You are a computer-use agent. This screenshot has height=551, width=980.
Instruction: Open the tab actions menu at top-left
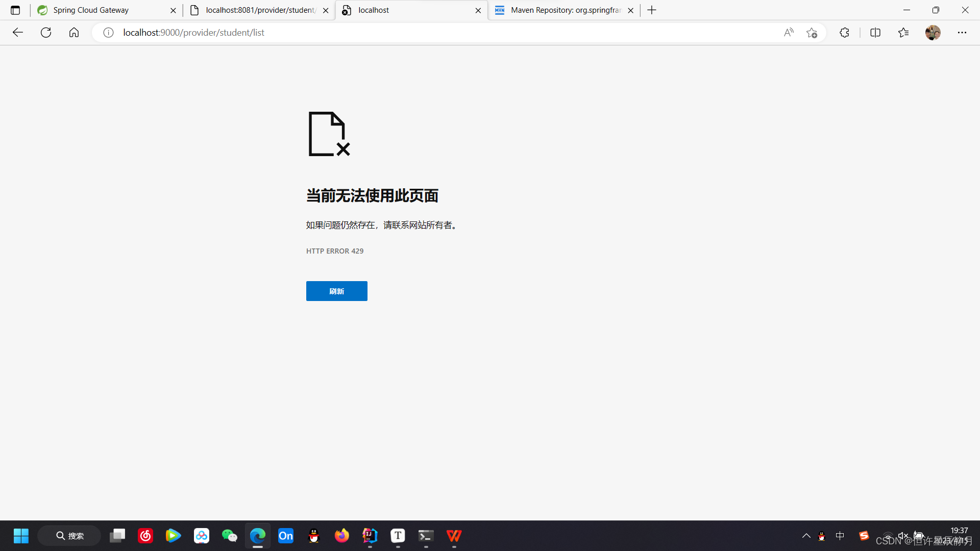click(x=15, y=10)
